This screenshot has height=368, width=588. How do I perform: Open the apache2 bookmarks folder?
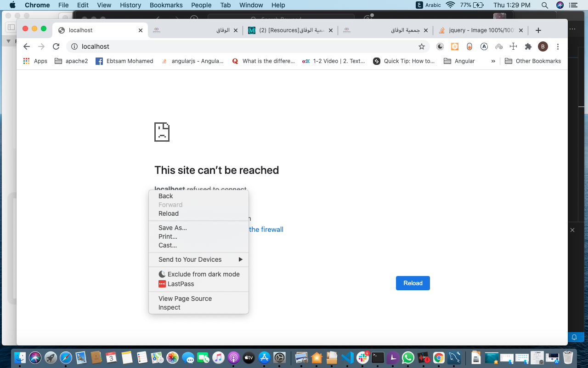pyautogui.click(x=71, y=61)
